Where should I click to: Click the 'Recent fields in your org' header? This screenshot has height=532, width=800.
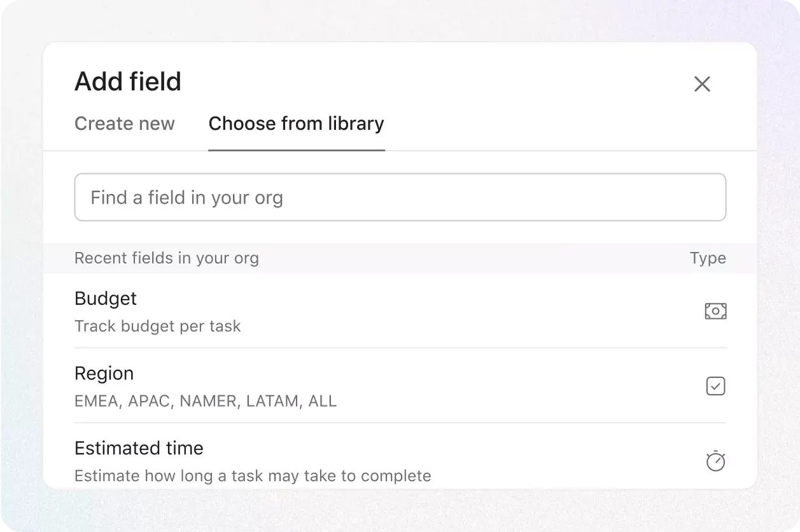167,258
